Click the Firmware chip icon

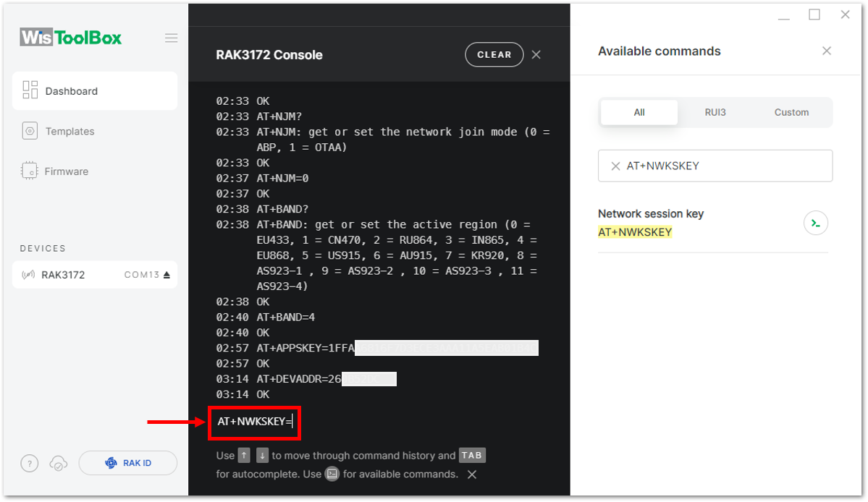30,171
